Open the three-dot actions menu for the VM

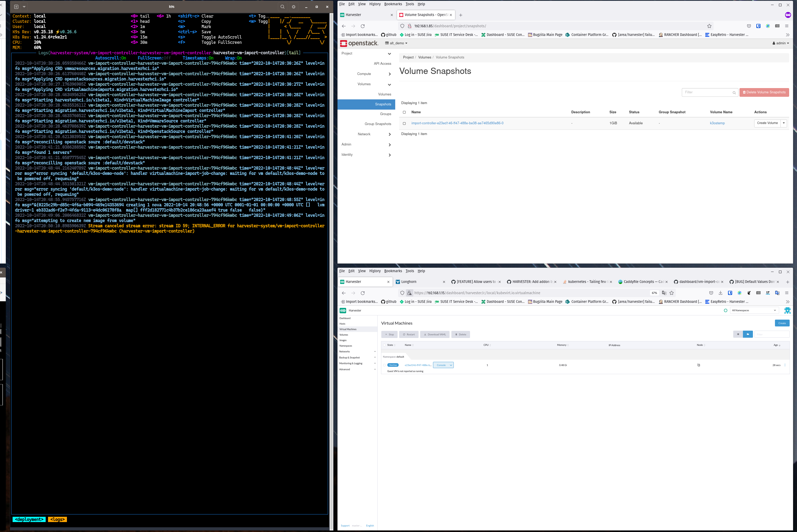785,365
